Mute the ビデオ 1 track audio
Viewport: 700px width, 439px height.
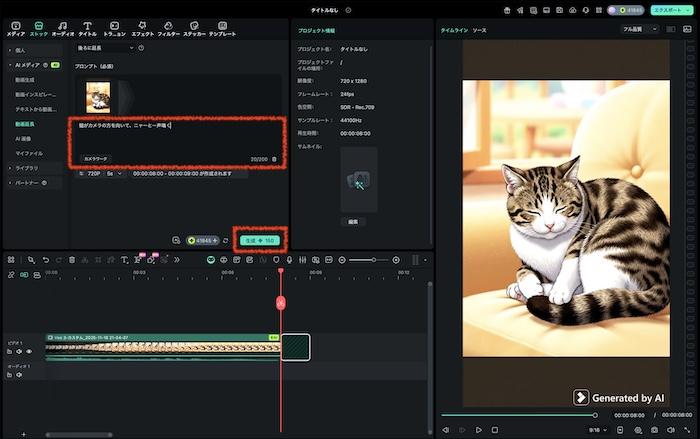[20, 351]
